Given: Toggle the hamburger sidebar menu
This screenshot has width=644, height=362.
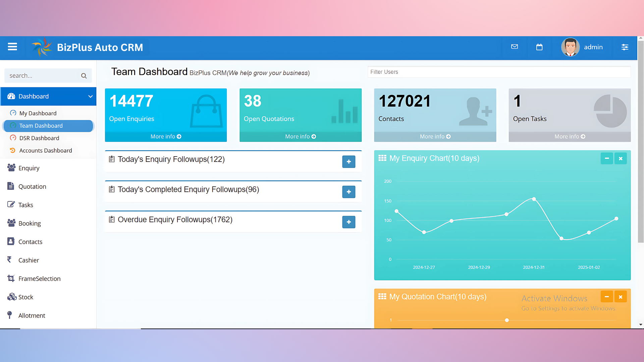Looking at the screenshot, I should click(x=12, y=47).
